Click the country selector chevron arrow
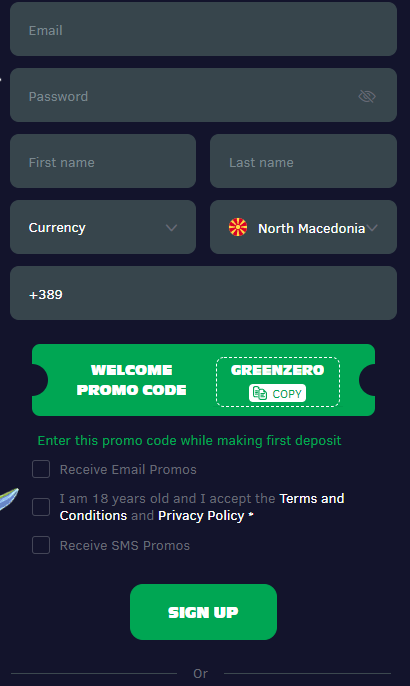 pyautogui.click(x=372, y=228)
